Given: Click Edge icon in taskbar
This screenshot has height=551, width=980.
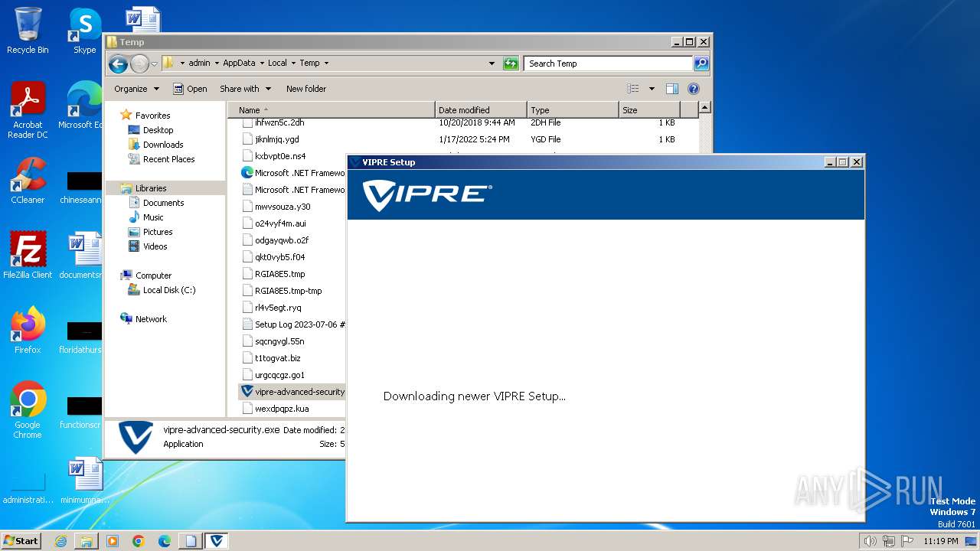Looking at the screenshot, I should (x=165, y=541).
